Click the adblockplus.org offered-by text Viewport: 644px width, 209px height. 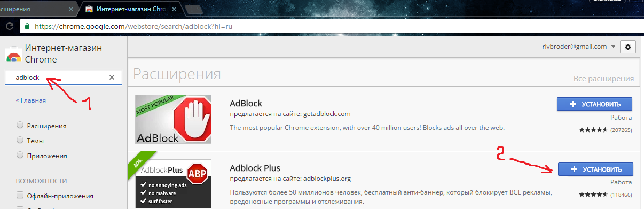click(x=290, y=179)
